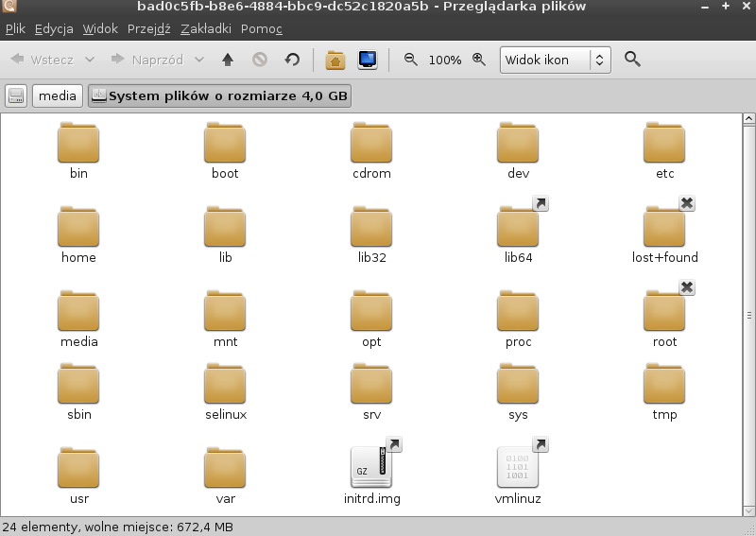The image size is (756, 536).
Task: Select the media folder icon in file view
Action: pyautogui.click(x=78, y=319)
